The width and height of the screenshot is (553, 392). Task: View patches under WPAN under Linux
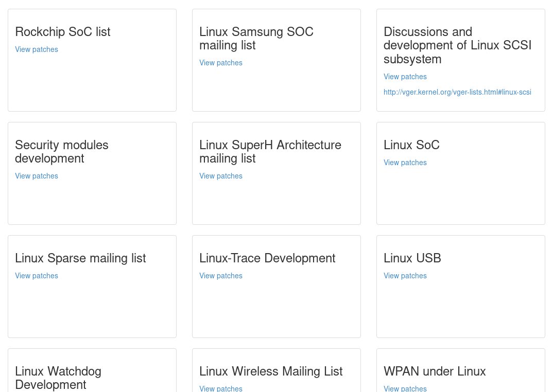[405, 388]
